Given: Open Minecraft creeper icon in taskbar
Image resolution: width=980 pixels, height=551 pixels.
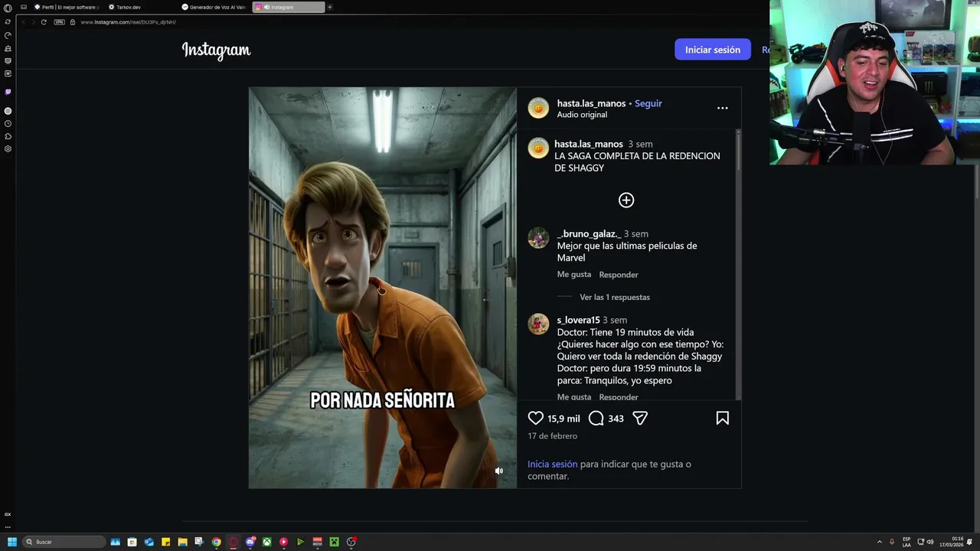Looking at the screenshot, I should pyautogui.click(x=334, y=542).
